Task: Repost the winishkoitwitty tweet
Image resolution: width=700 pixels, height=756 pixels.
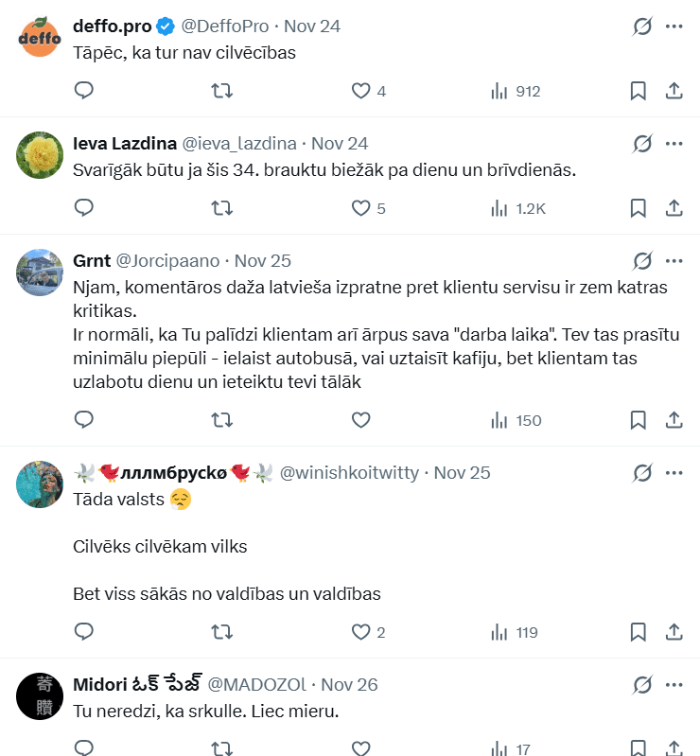Action: pyautogui.click(x=221, y=632)
